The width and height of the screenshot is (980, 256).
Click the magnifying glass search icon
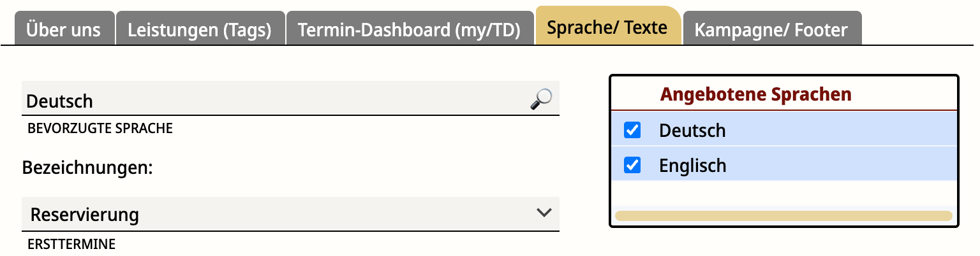(x=541, y=99)
